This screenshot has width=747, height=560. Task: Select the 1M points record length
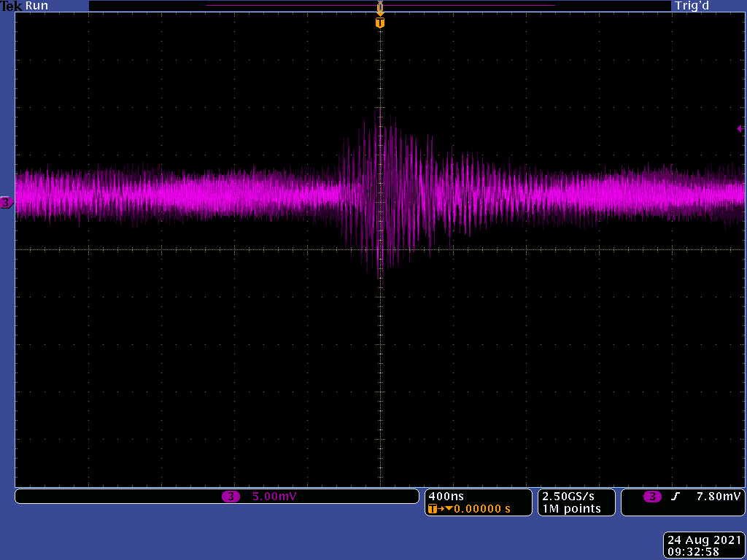pyautogui.click(x=571, y=508)
